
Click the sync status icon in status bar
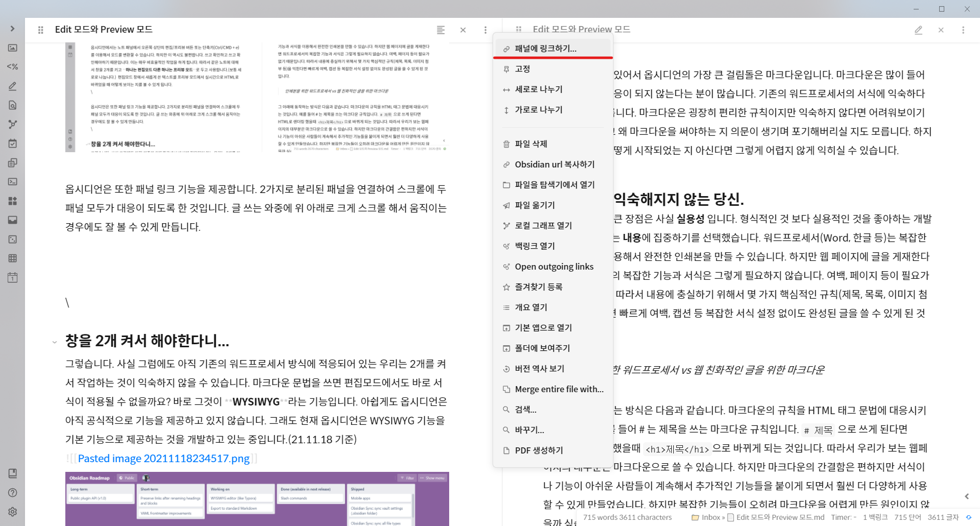pyautogui.click(x=969, y=517)
